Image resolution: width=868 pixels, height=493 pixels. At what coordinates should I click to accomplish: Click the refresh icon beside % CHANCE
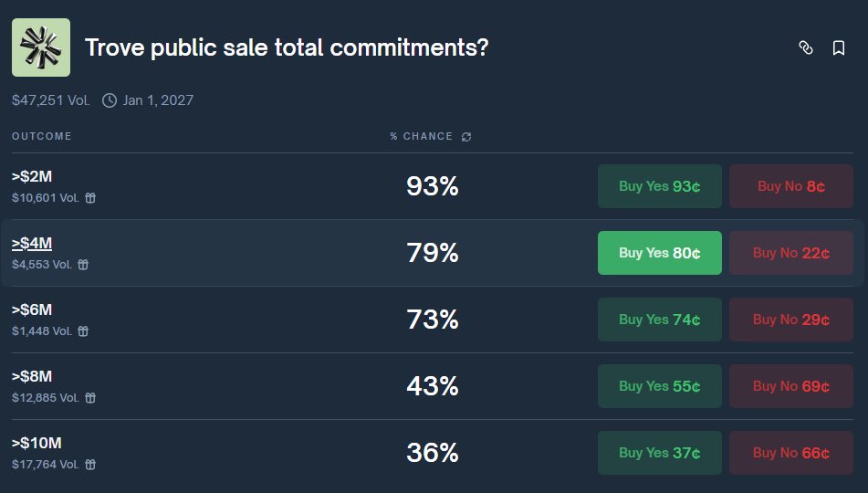click(x=466, y=137)
